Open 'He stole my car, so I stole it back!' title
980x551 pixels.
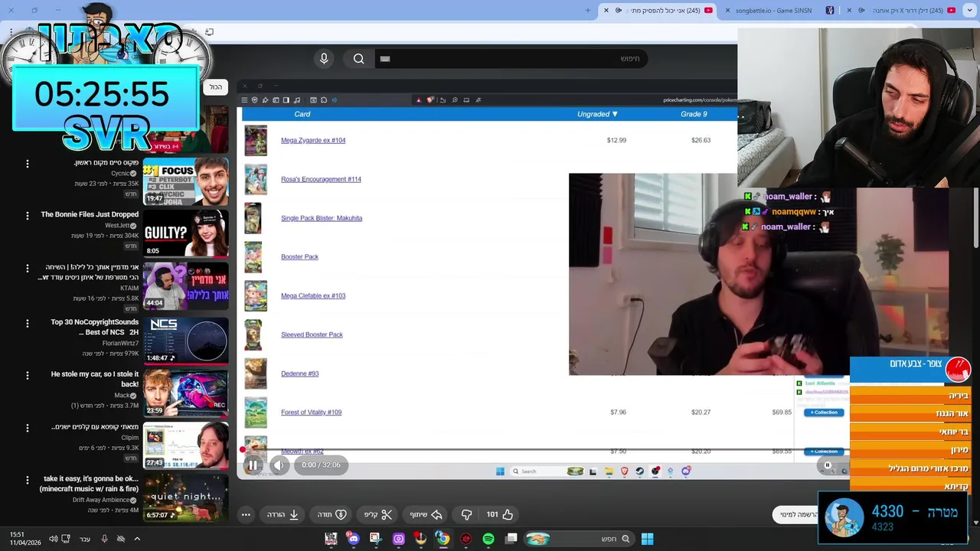coord(94,379)
